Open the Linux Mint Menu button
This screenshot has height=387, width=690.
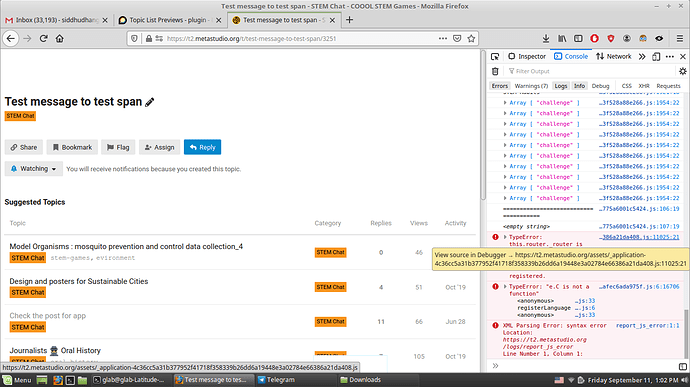pos(17,380)
